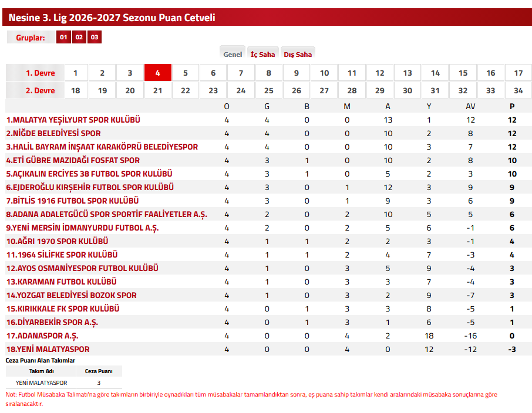
Task: Open 1964 Silifke Spor Kulübü link
Action: [62, 255]
